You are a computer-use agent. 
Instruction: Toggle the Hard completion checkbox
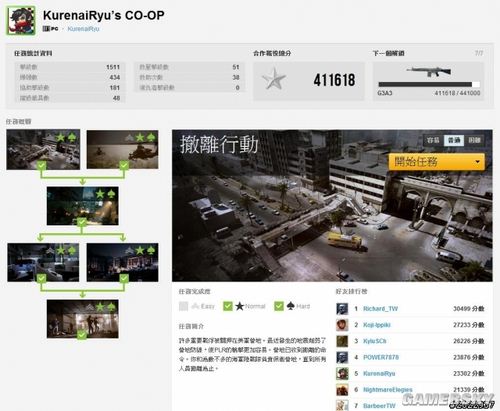[279, 306]
